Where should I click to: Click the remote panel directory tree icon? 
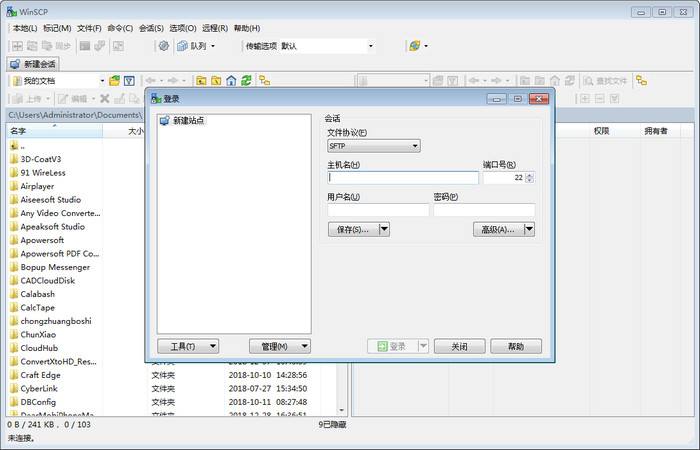(642, 81)
